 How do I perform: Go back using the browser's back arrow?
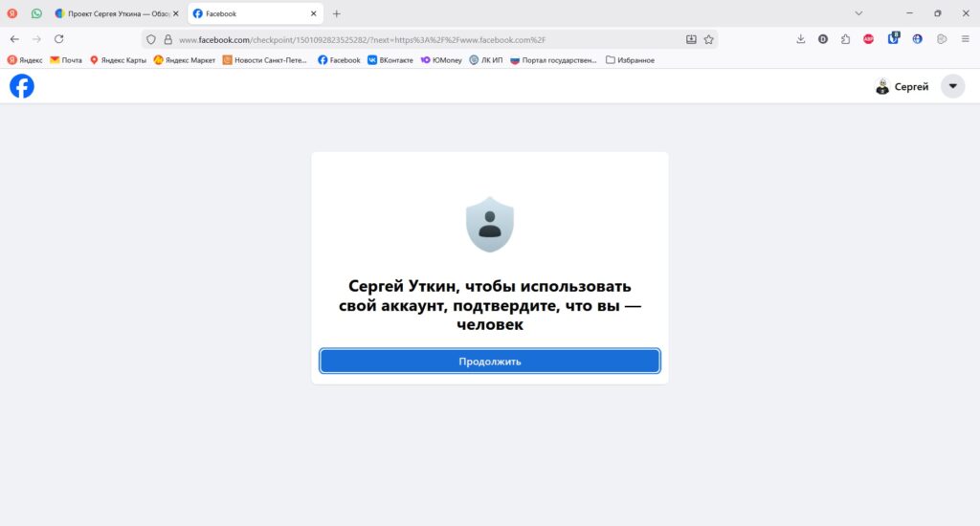(14, 39)
